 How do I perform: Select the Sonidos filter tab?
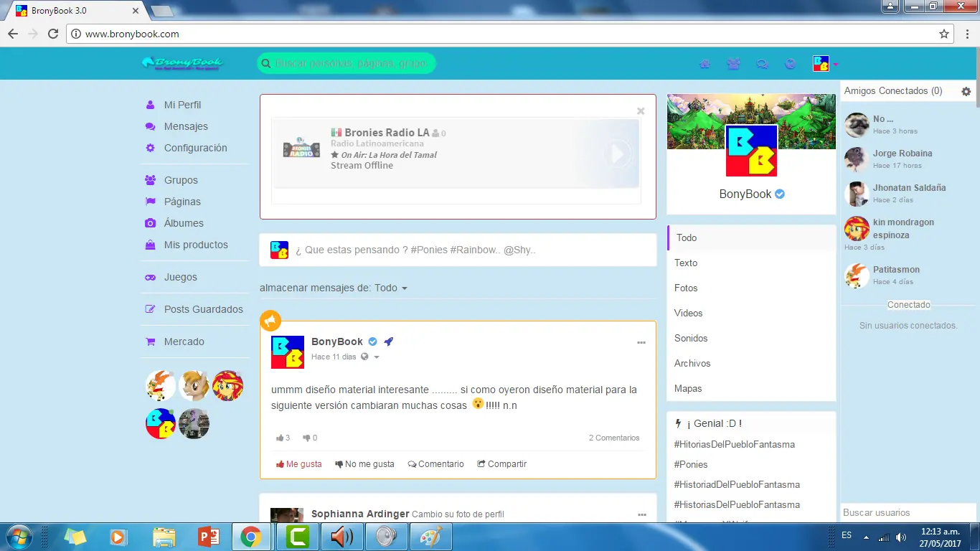pos(752,338)
